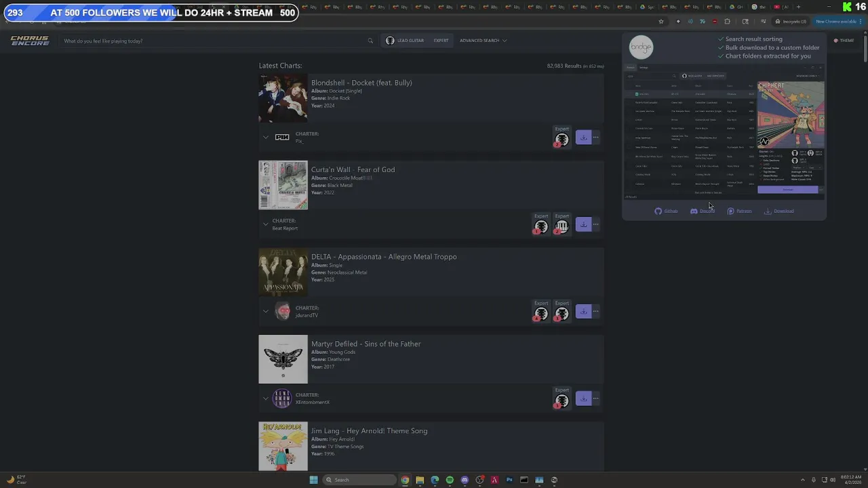The height and width of the screenshot is (488, 868).
Task: Open Blondshell Docket album art thumbnail
Action: coord(283,98)
